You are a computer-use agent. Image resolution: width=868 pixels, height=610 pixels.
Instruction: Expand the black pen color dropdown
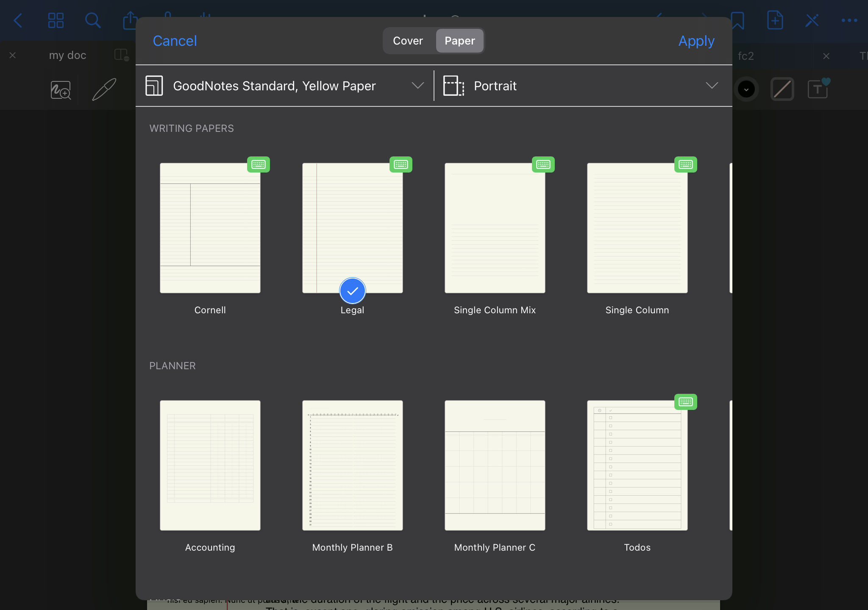coord(746,89)
